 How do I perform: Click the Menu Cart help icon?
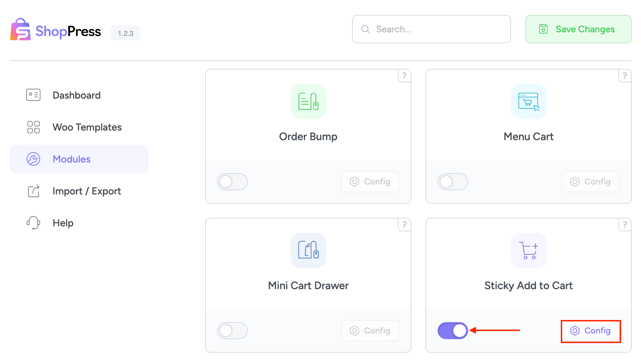[x=625, y=75]
